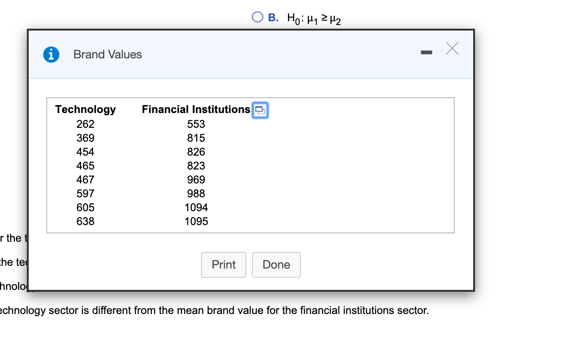This screenshot has width=588, height=364.
Task: Click the sentence about technology sector mean
Action: point(214,310)
